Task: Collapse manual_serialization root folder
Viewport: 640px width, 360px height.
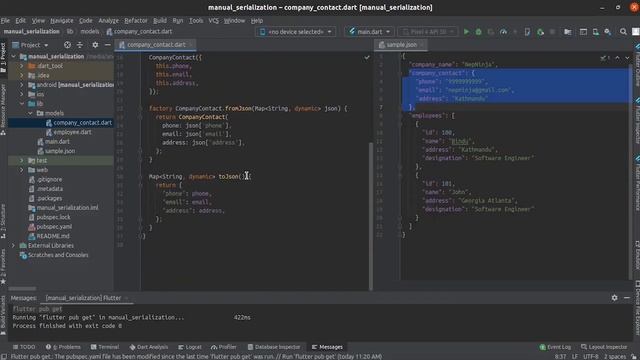Action: coord(13,57)
